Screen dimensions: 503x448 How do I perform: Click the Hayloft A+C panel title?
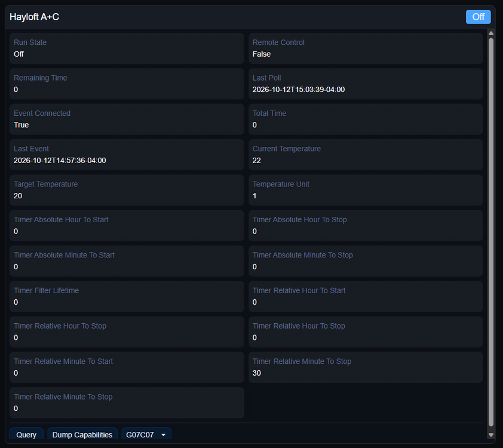coord(34,17)
